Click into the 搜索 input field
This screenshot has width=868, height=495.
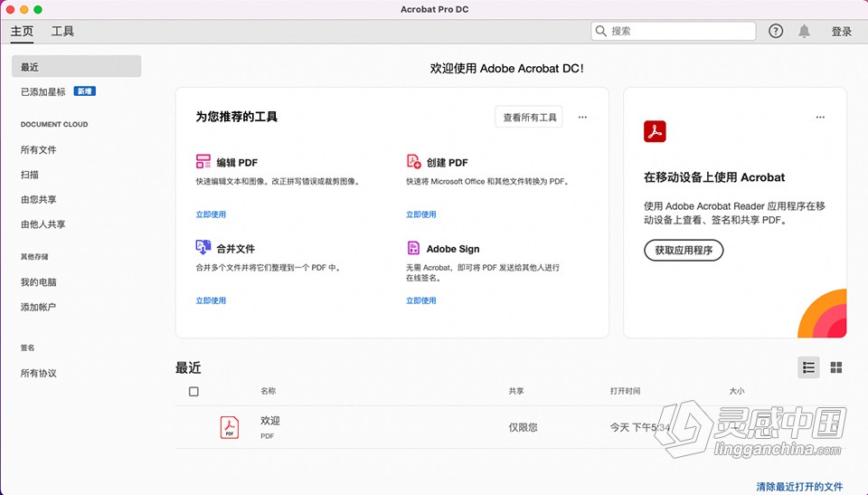(x=673, y=31)
